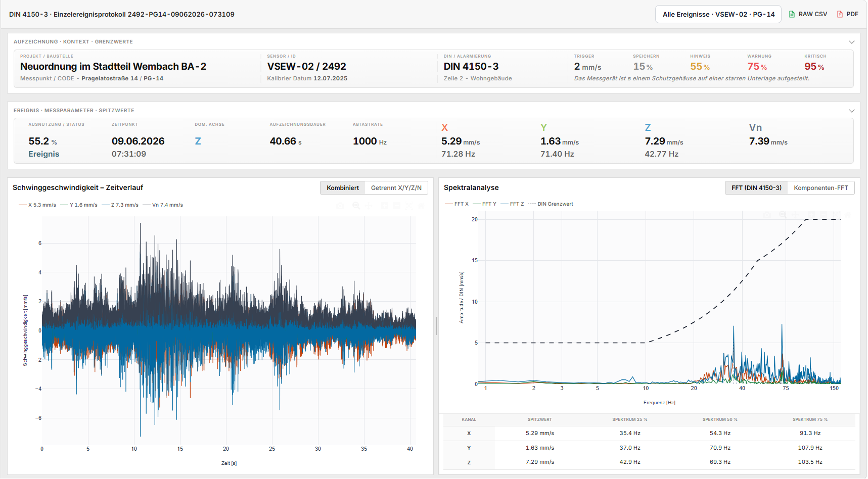This screenshot has height=479, width=868.
Task: Click the Kritisch threshold 95%
Action: tap(814, 67)
